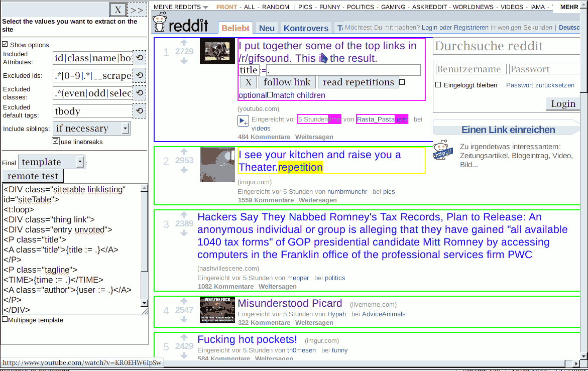The image size is (588, 371).
Task: Upvote the hot pockets post
Action: [x=184, y=337]
